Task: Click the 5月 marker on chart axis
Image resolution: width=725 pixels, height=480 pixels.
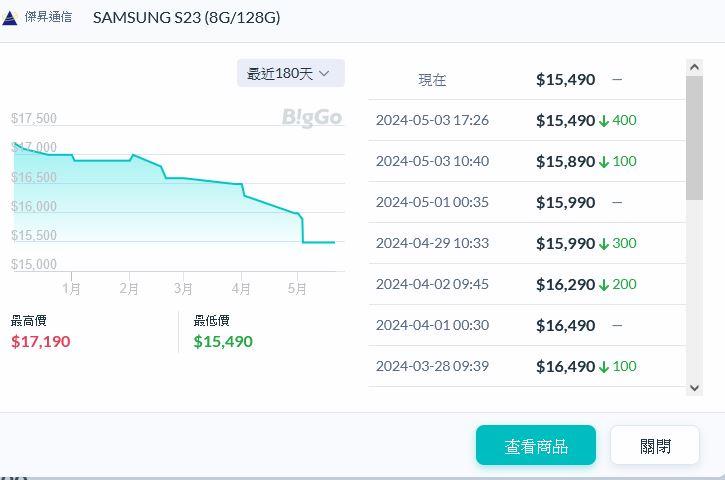Action: (x=297, y=289)
